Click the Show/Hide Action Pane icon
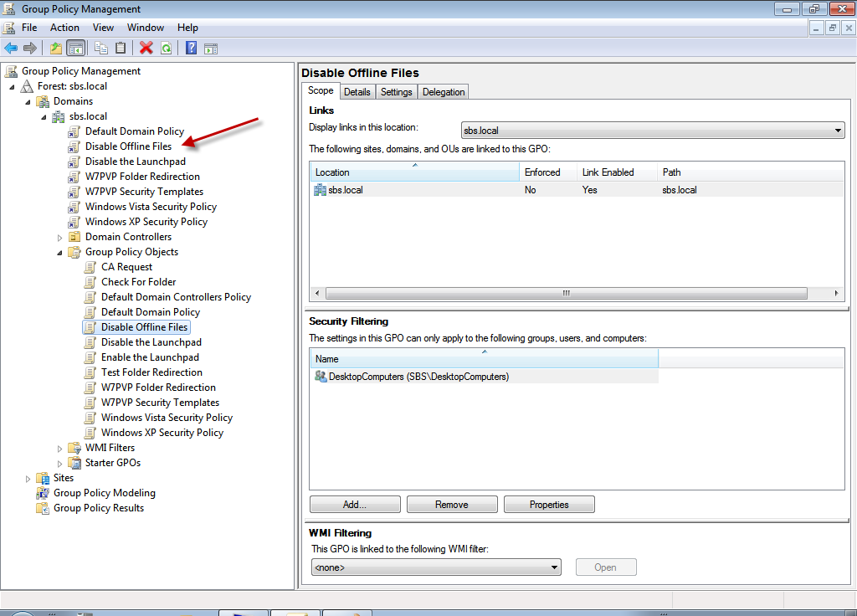857x616 pixels. click(x=211, y=49)
